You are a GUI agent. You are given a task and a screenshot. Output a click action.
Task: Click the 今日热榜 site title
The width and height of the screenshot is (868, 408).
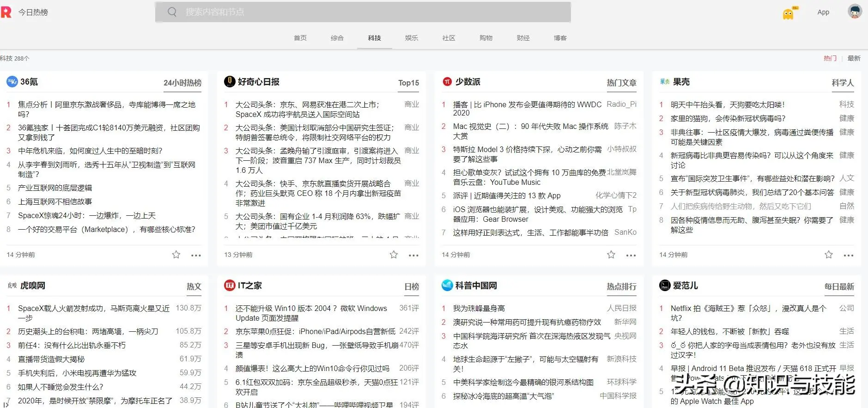(33, 12)
